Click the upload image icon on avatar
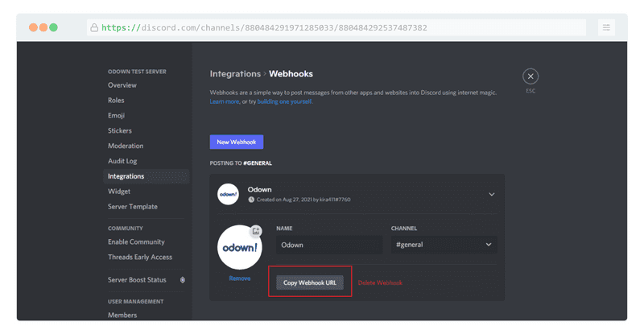 pyautogui.click(x=256, y=231)
